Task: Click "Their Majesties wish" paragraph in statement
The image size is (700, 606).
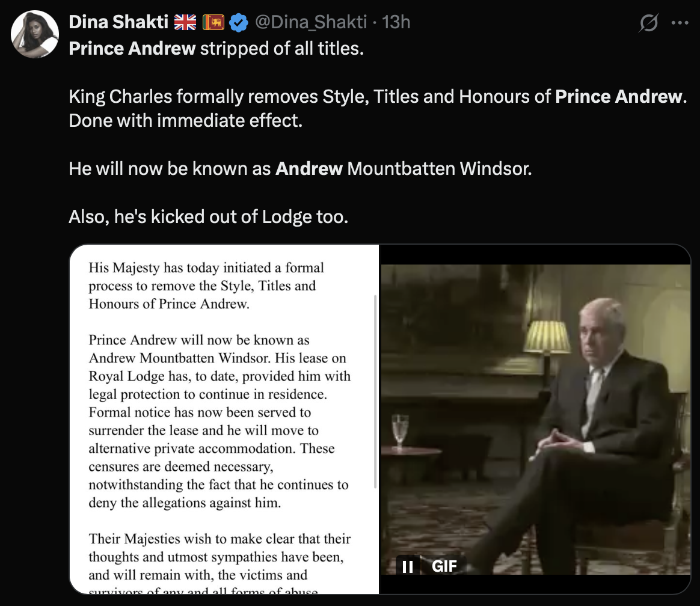Action: tap(219, 556)
